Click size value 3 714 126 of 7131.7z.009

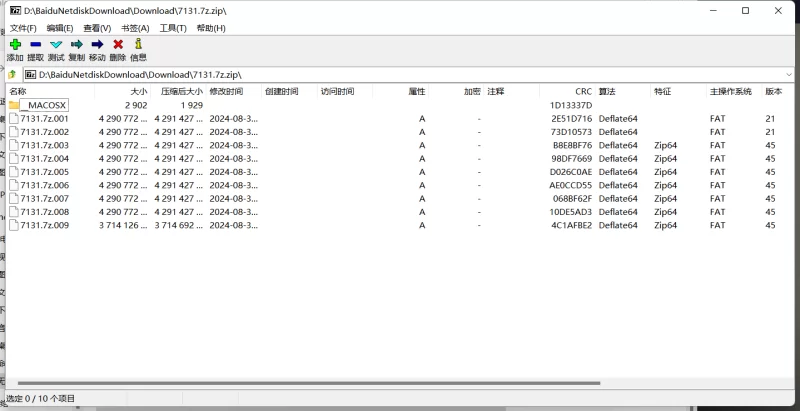(123, 225)
